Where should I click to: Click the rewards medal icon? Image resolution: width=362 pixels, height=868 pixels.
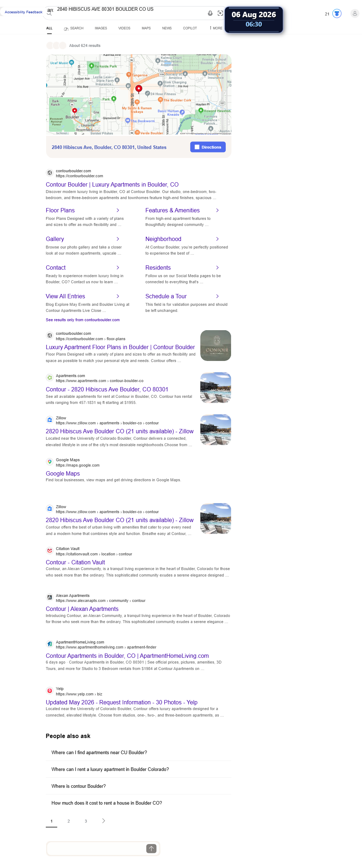point(337,14)
